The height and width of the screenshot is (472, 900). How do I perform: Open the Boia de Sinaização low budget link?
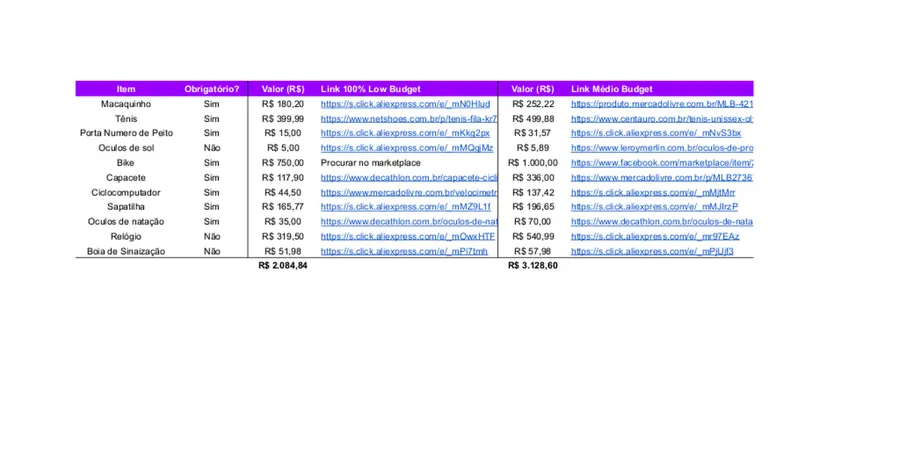click(x=404, y=252)
